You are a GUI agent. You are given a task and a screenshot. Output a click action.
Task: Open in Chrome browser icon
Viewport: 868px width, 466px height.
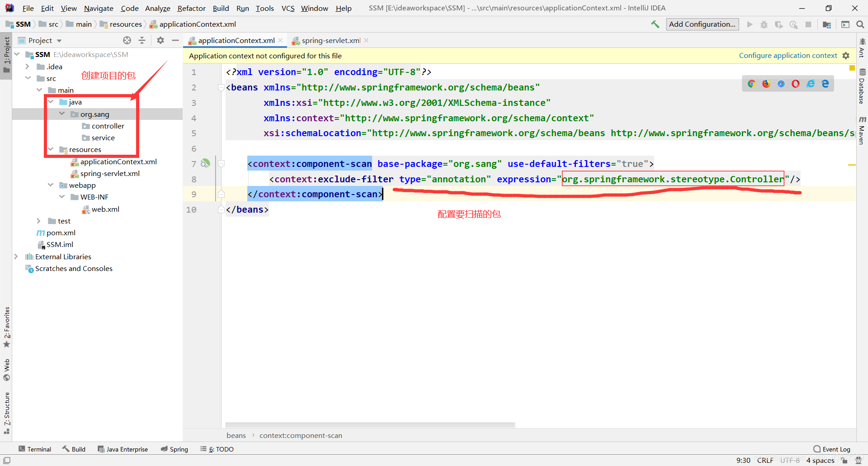point(751,84)
